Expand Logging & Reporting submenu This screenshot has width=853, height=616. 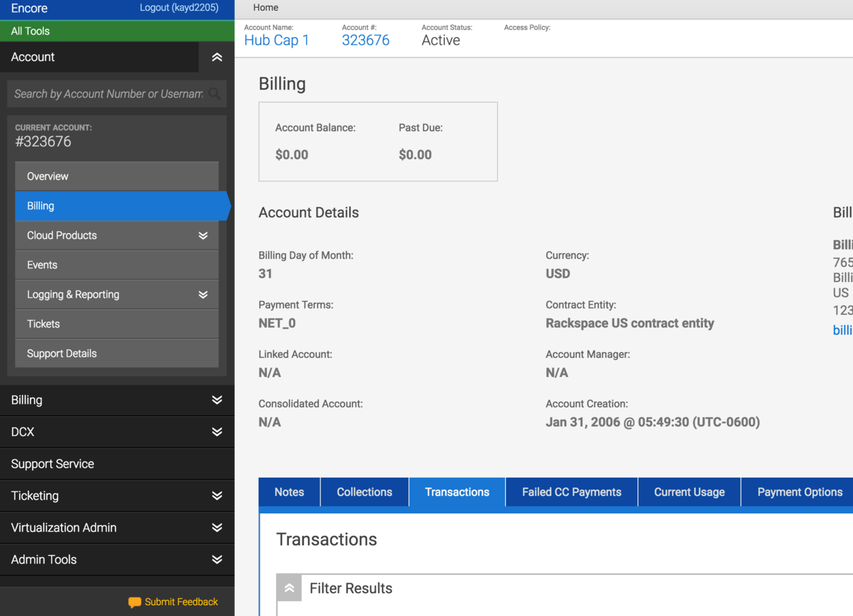(203, 294)
